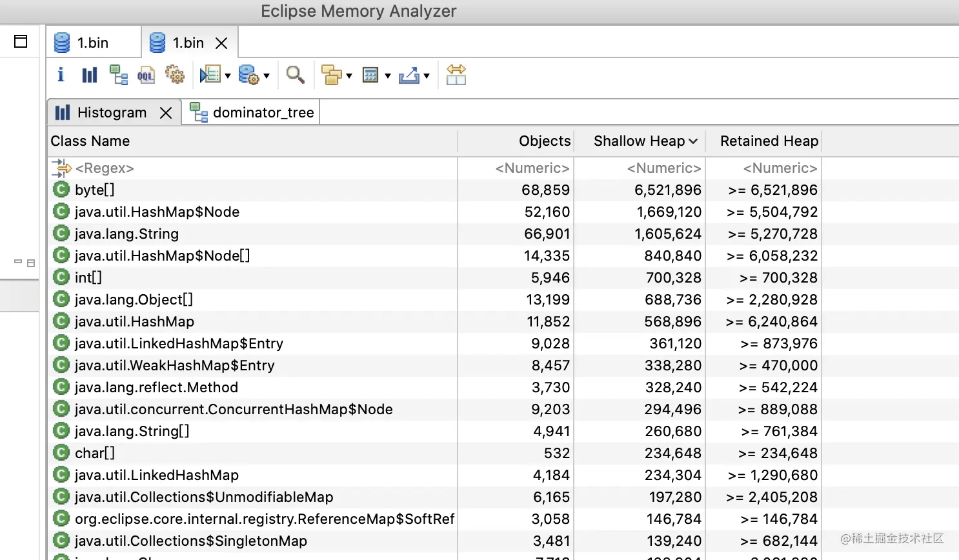Open the OQL query editor icon

tap(146, 75)
